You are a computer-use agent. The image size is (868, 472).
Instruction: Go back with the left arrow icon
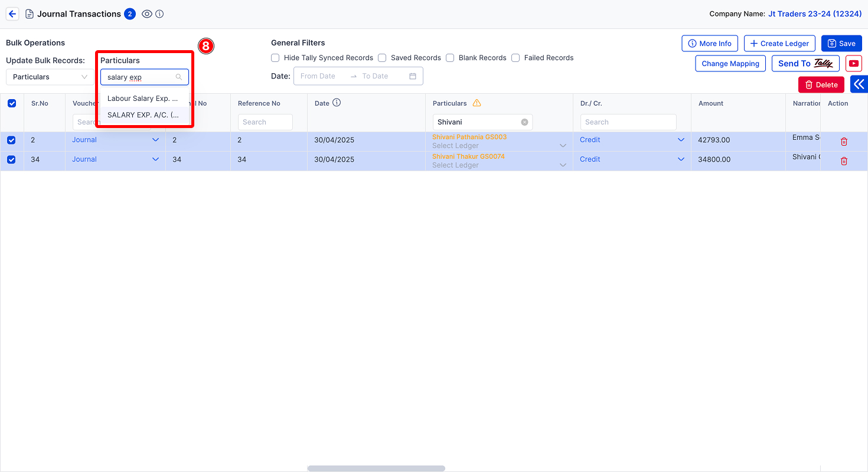pos(12,14)
